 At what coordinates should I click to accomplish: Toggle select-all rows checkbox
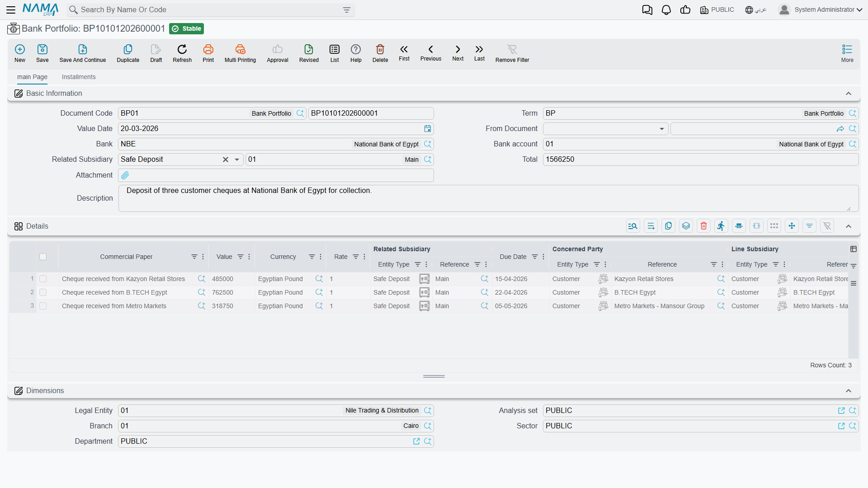click(43, 257)
